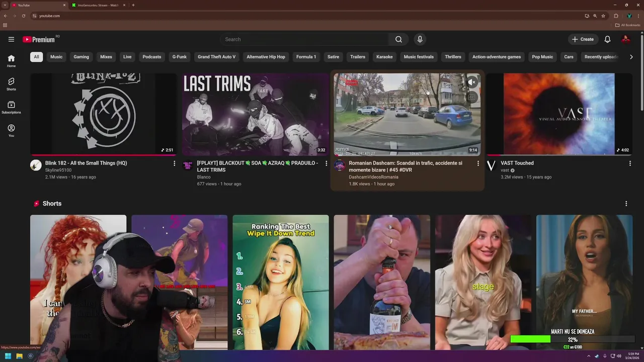This screenshot has height=362, width=644.
Task: Select the G-Funk filter chip
Action: (x=180, y=57)
